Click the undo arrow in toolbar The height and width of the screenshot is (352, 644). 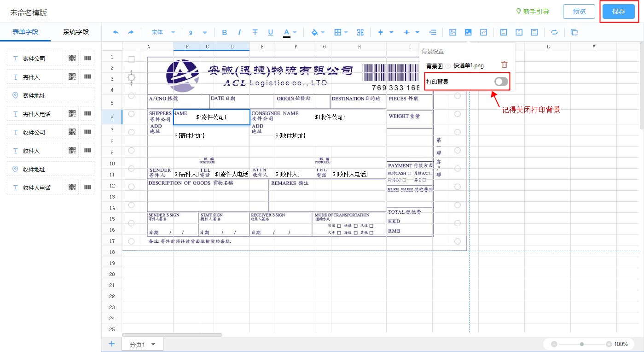[x=116, y=32]
